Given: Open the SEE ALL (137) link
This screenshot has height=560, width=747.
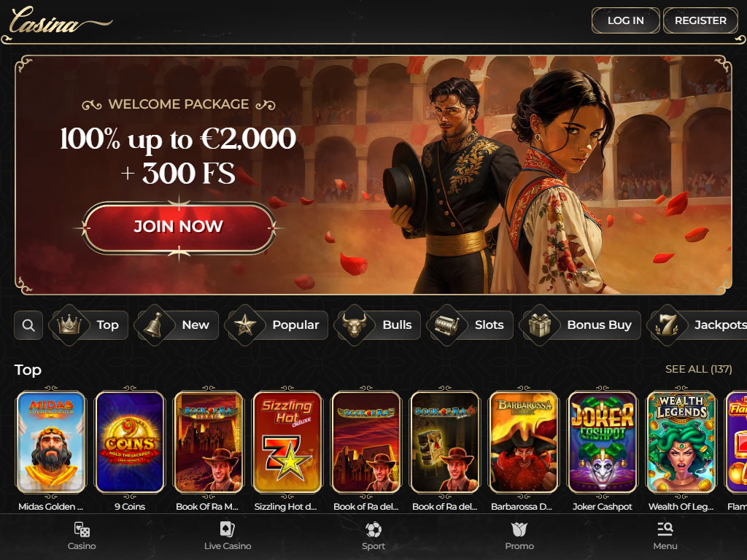Looking at the screenshot, I should [698, 369].
